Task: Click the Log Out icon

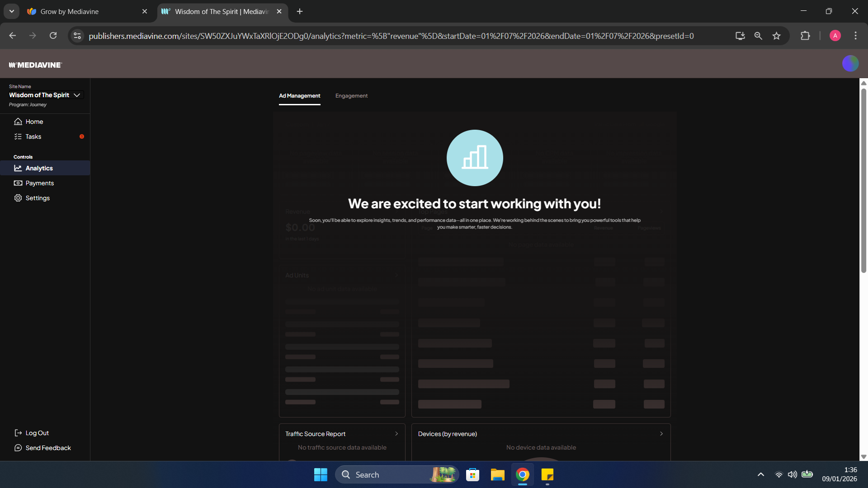Action: [18, 433]
